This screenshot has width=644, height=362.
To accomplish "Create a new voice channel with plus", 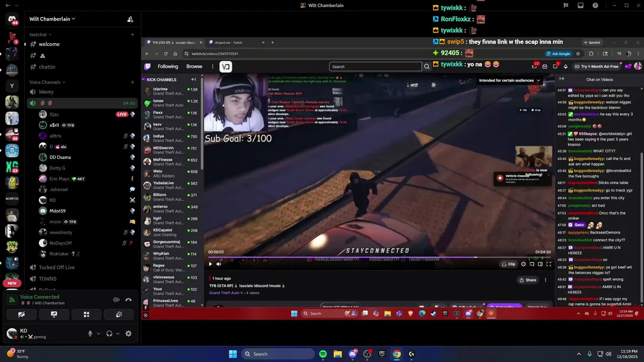I will pos(132,82).
